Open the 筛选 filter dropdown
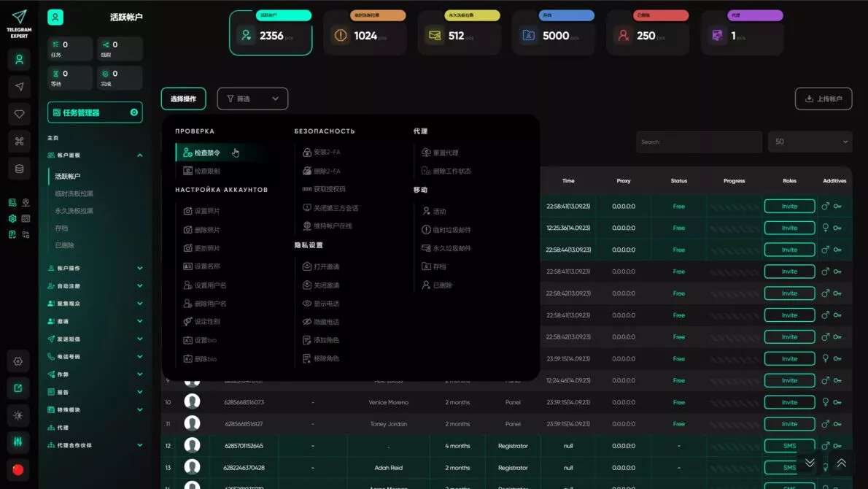Viewport: 868px width, 489px height. coord(252,99)
